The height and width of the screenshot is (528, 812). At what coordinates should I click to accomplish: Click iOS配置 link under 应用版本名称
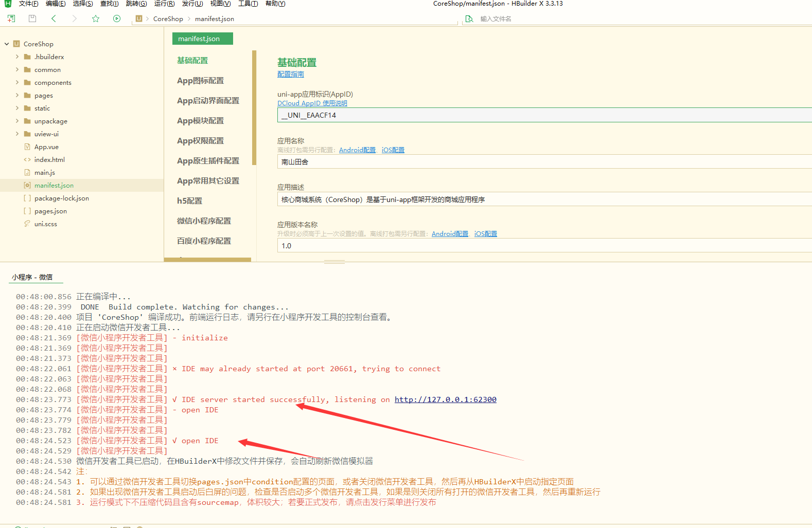[x=486, y=234]
